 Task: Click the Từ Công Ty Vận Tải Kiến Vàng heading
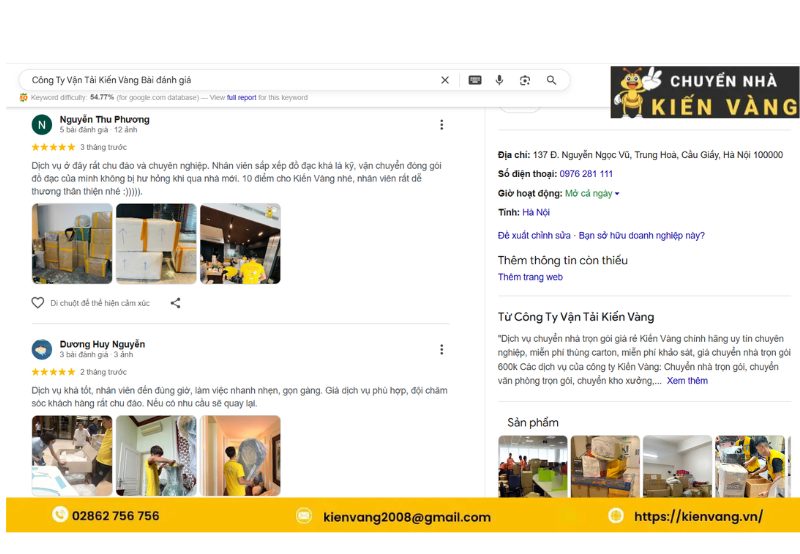click(x=576, y=317)
